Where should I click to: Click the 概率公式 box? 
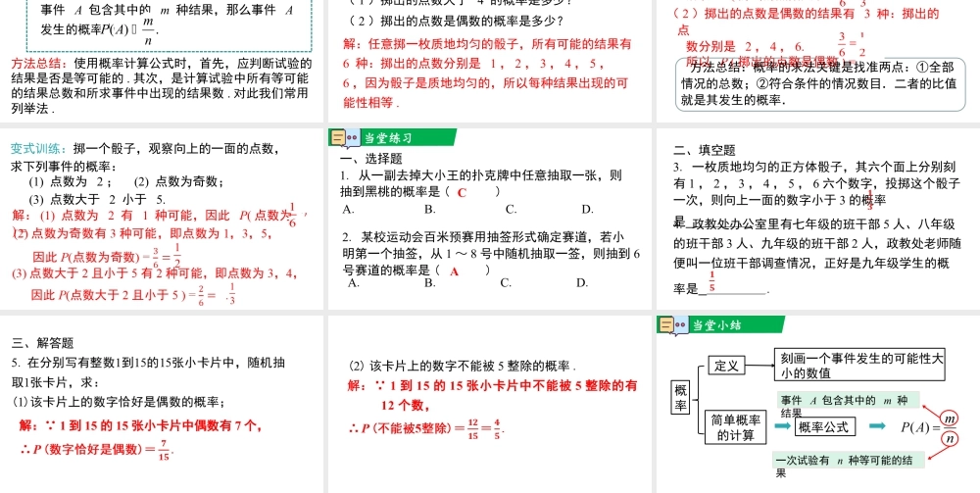[824, 426]
